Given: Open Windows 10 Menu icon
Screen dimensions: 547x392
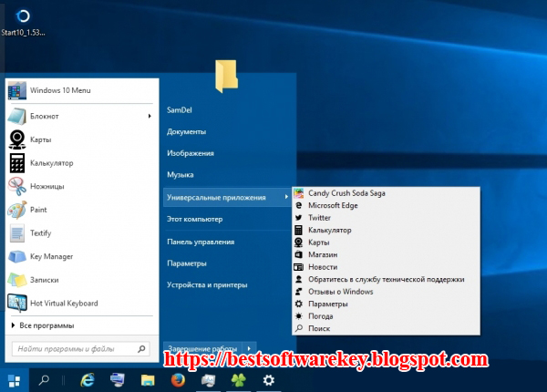Looking at the screenshot, I should pos(17,90).
